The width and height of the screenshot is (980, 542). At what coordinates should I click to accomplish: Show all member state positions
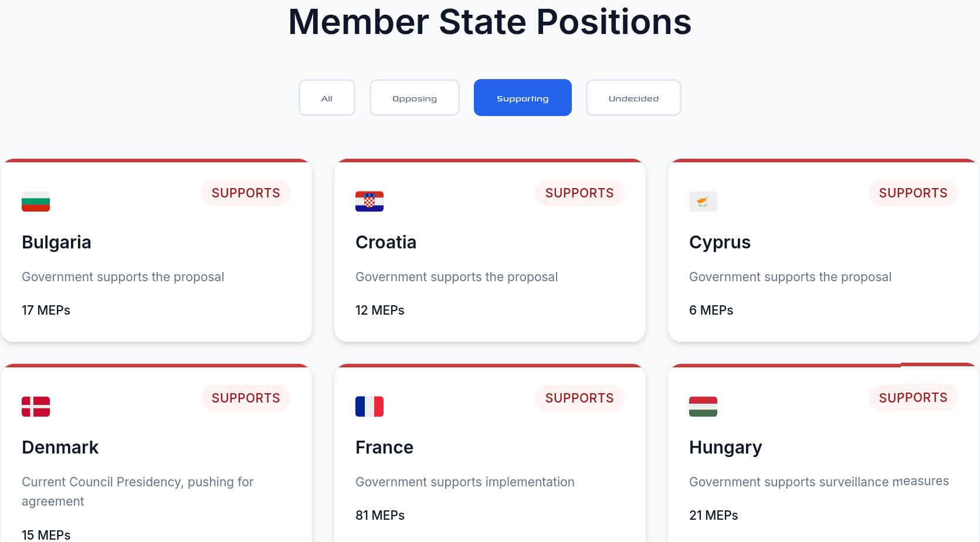[327, 98]
